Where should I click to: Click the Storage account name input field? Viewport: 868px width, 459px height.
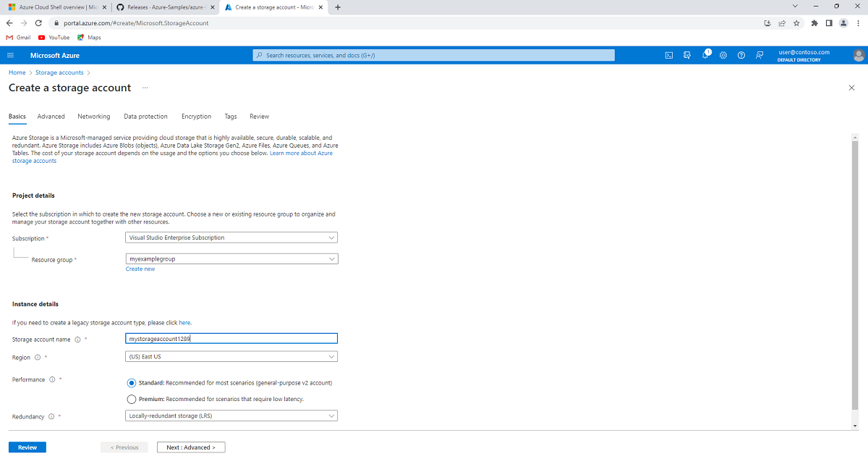click(x=231, y=338)
